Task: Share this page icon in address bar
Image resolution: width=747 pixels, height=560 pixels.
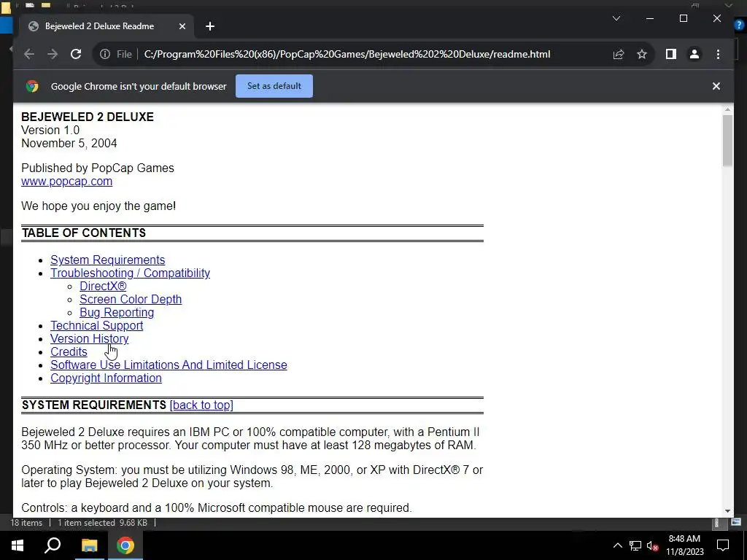Action: [619, 54]
